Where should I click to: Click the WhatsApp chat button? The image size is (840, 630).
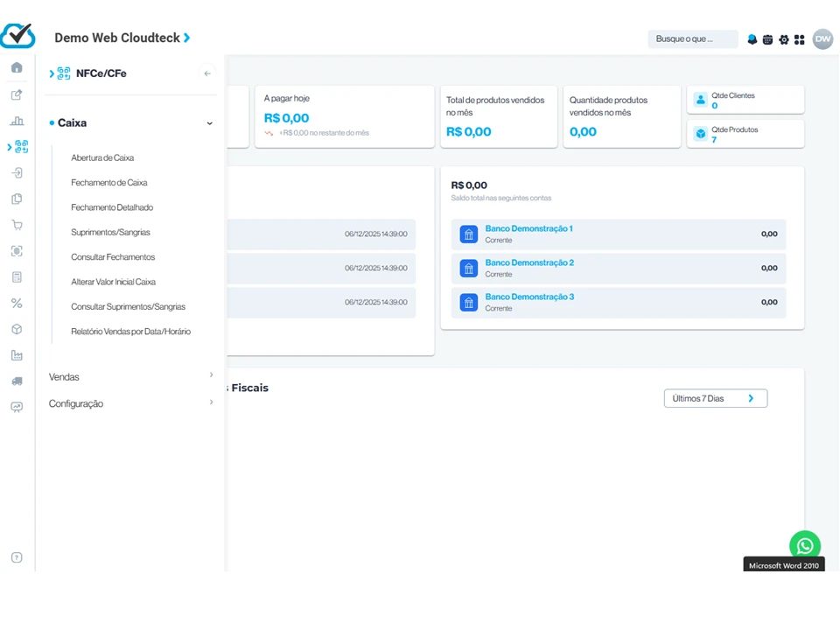(x=804, y=546)
